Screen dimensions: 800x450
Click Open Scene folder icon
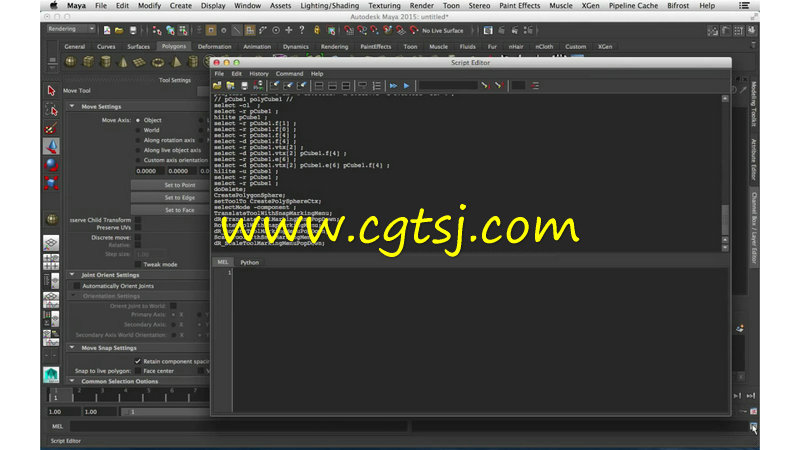point(119,31)
